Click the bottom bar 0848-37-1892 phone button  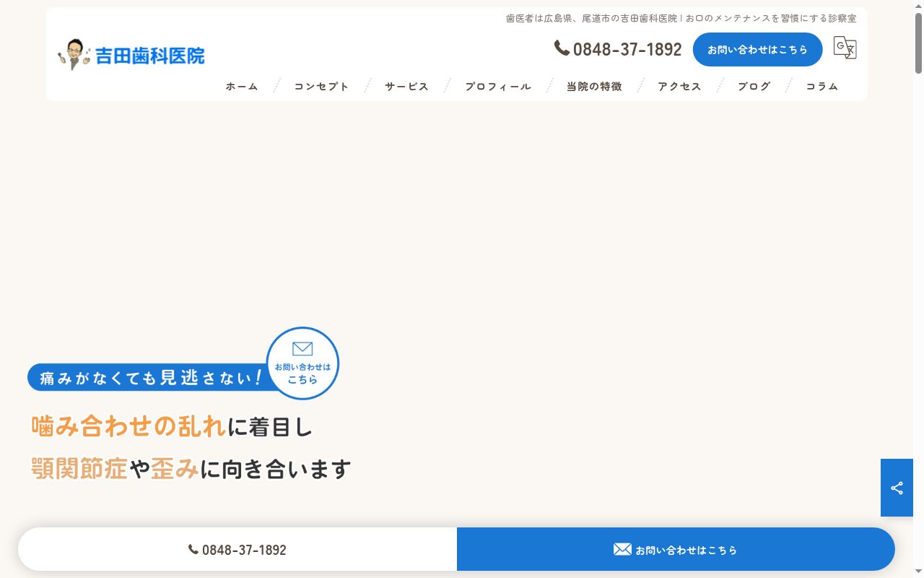(x=237, y=549)
